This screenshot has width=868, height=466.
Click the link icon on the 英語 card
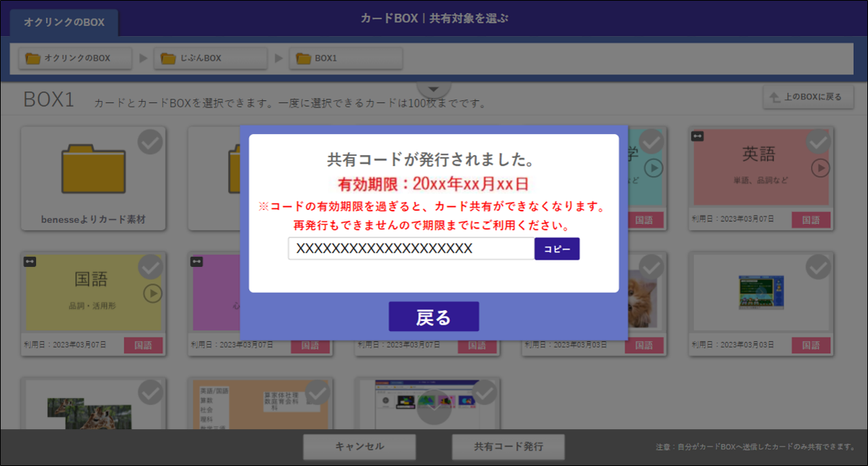(696, 136)
